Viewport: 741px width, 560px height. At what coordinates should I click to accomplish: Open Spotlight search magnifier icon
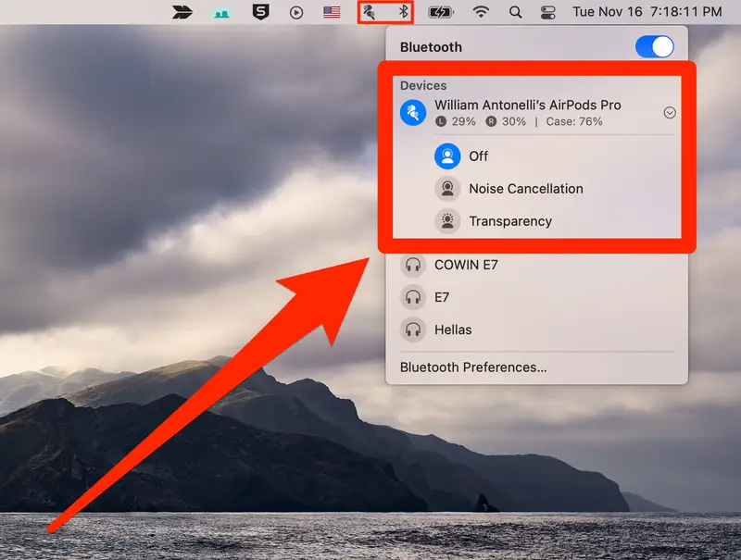point(515,12)
